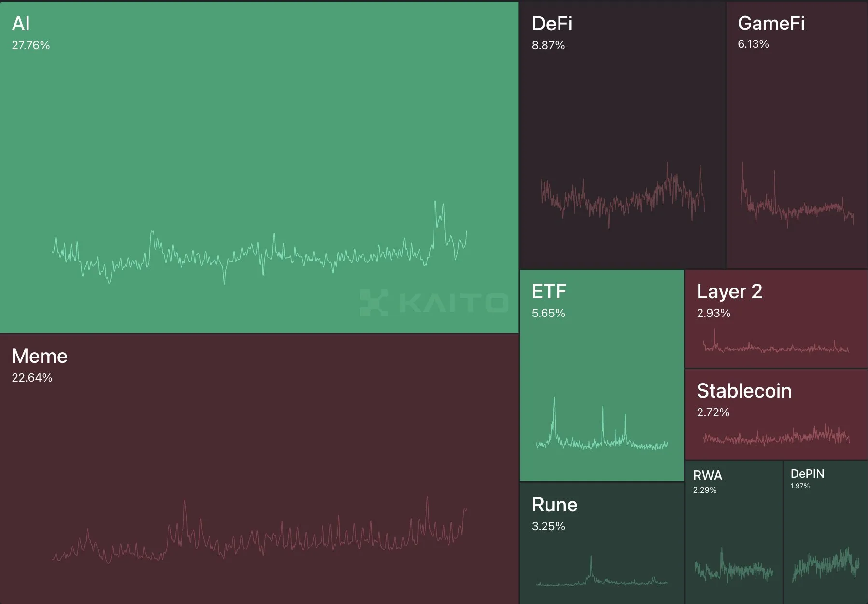Screen dimensions: 868x604
Task: Click the 22.64% Meme mindshare value
Action: click(x=32, y=378)
